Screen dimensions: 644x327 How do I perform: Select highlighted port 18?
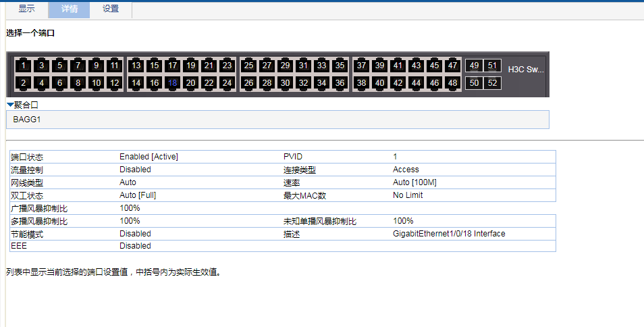point(173,83)
